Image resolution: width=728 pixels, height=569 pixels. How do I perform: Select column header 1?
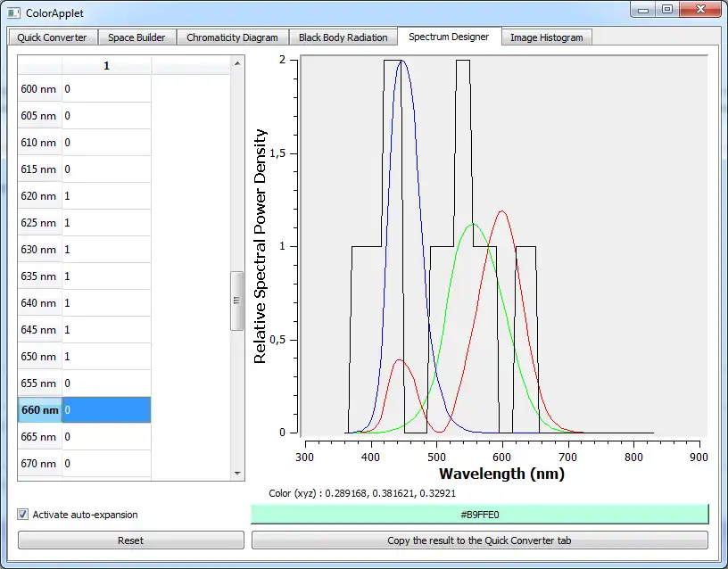(107, 65)
